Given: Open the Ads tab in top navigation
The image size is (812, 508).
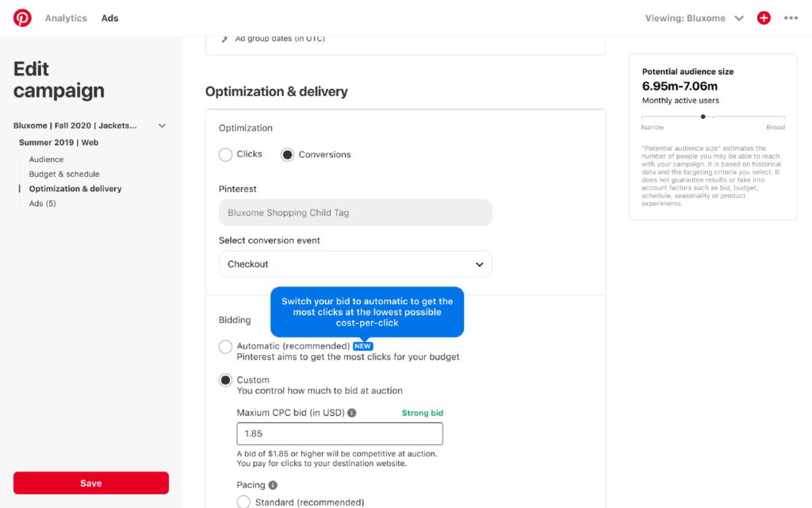Looking at the screenshot, I should coord(109,17).
